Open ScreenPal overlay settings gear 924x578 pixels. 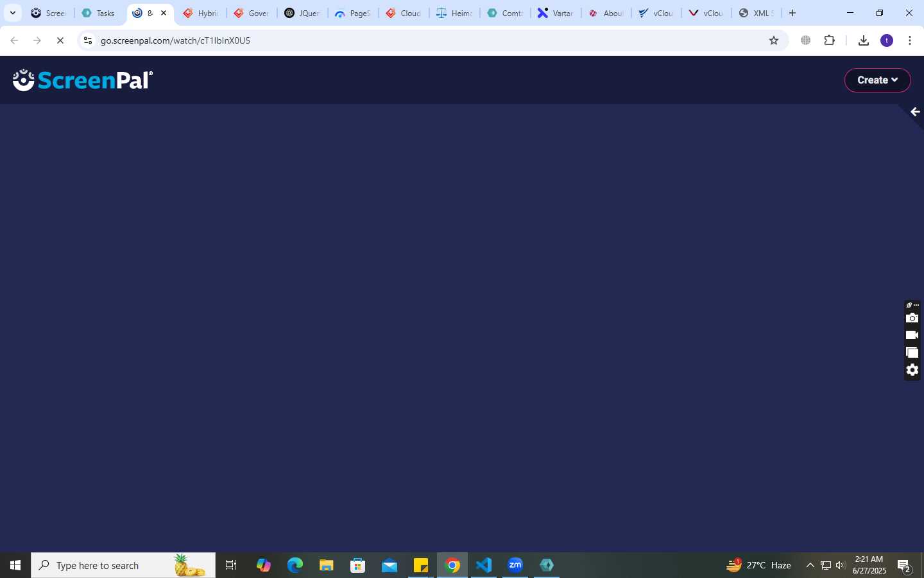coord(912,370)
